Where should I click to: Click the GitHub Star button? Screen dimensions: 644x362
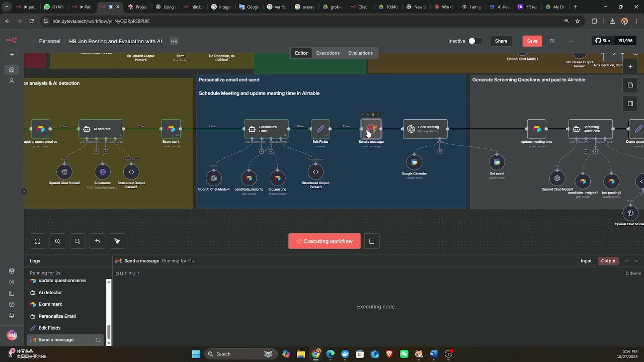[x=603, y=41]
